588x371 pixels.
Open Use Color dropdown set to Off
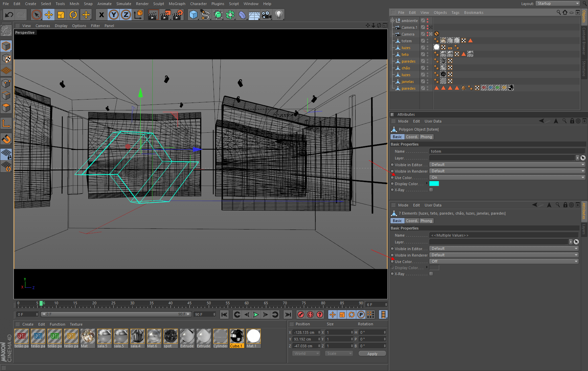click(504, 261)
